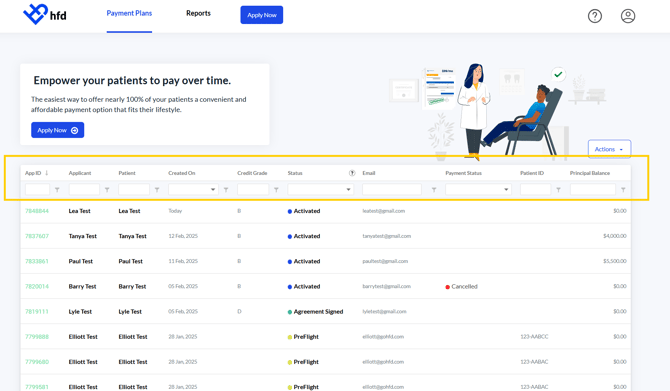Click the Principal Balance filter icon
This screenshot has height=391, width=670.
coord(623,190)
